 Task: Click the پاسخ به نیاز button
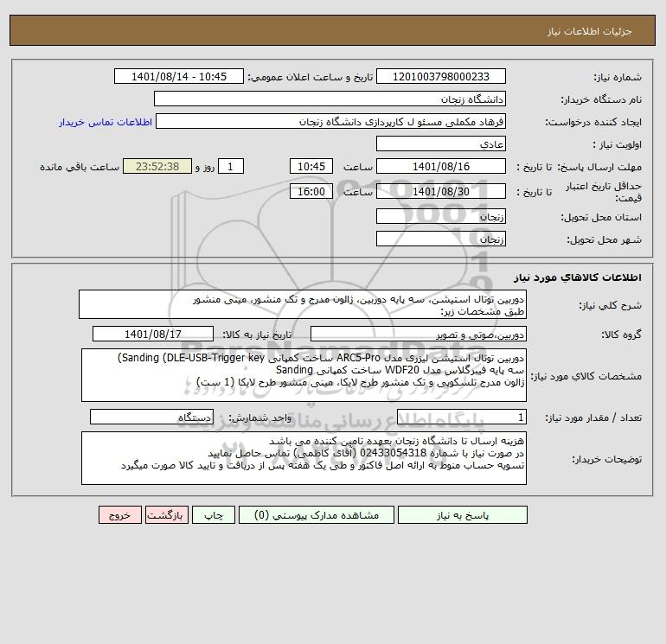pyautogui.click(x=463, y=515)
